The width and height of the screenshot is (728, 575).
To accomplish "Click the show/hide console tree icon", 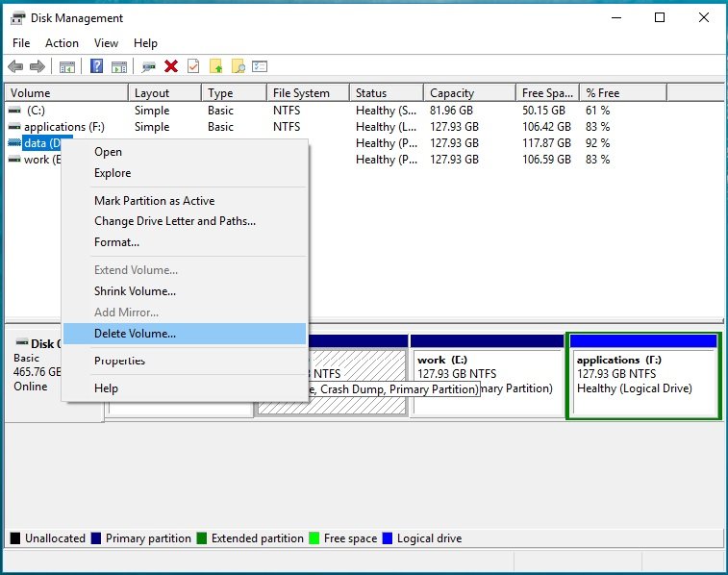I will pos(67,67).
